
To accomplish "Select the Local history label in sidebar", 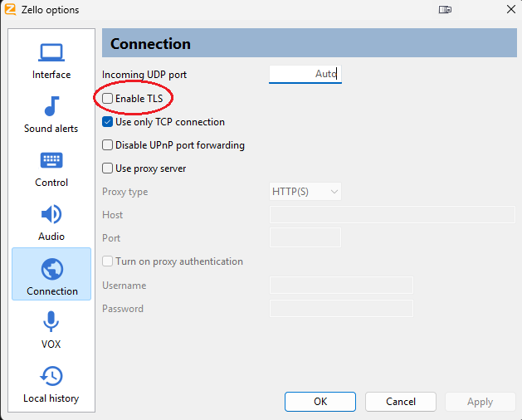I will (x=51, y=398).
